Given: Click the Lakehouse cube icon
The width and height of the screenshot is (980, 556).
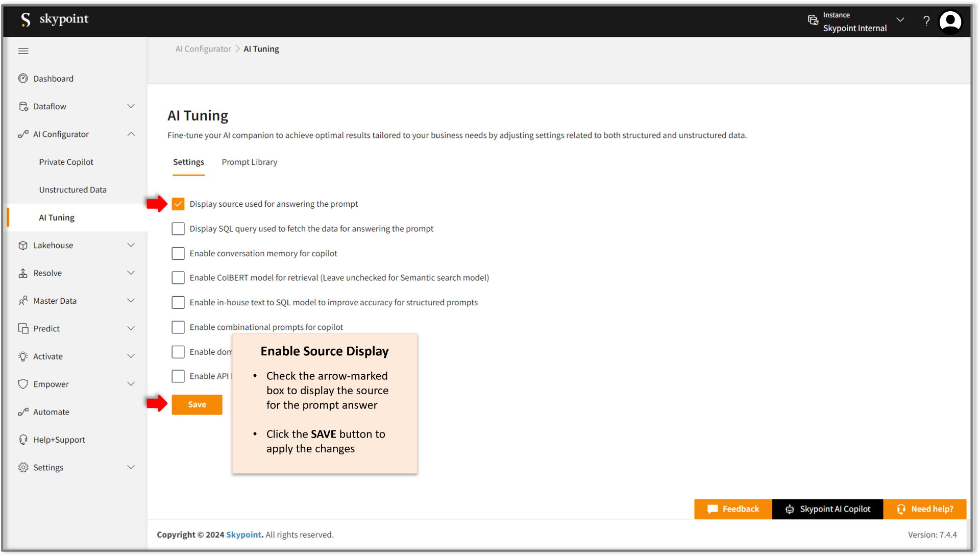Looking at the screenshot, I should pos(23,246).
